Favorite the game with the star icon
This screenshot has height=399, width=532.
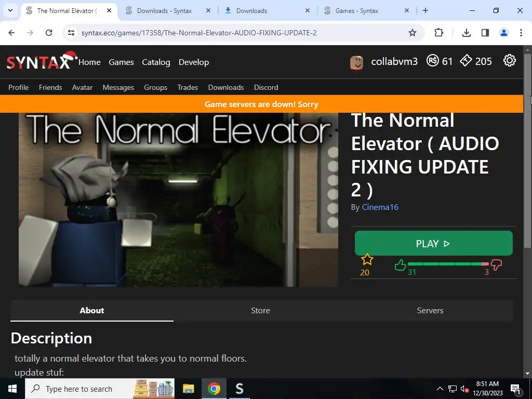367,260
